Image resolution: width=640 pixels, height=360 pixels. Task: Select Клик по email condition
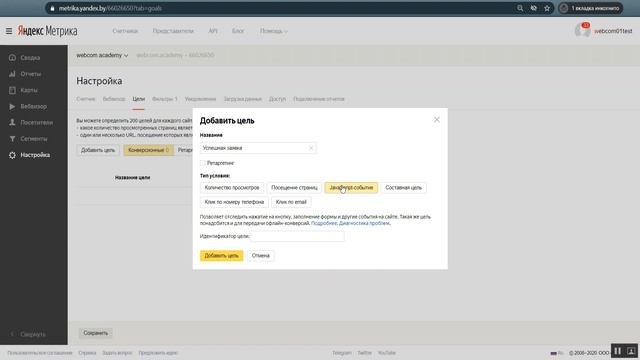[x=291, y=202]
